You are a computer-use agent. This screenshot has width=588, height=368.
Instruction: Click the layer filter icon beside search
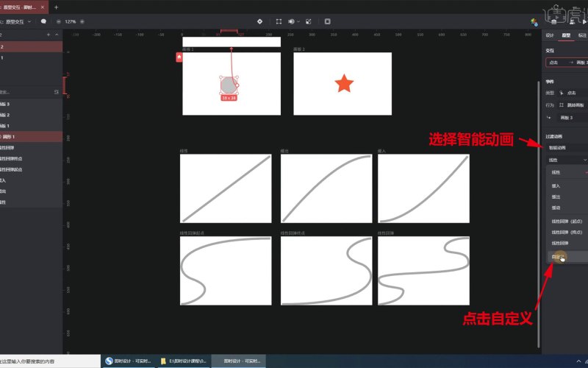57,92
